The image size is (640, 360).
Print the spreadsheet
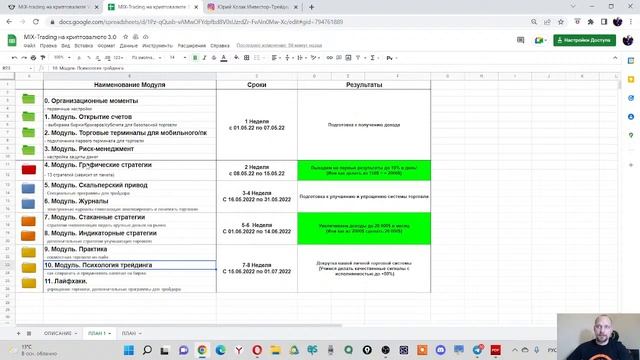click(x=33, y=58)
